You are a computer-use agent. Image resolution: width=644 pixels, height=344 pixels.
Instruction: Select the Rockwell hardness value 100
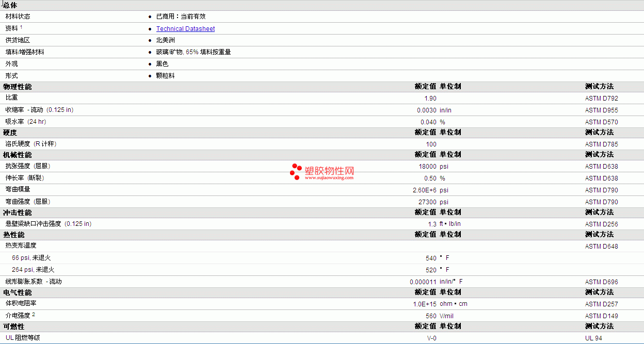(x=431, y=144)
